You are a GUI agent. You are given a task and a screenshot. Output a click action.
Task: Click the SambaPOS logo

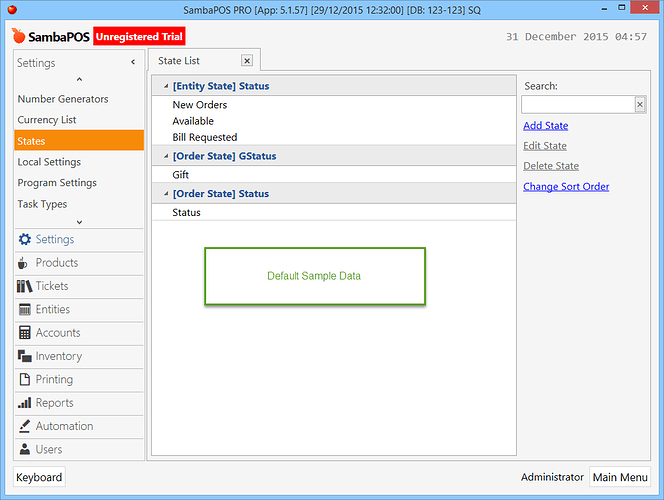50,36
